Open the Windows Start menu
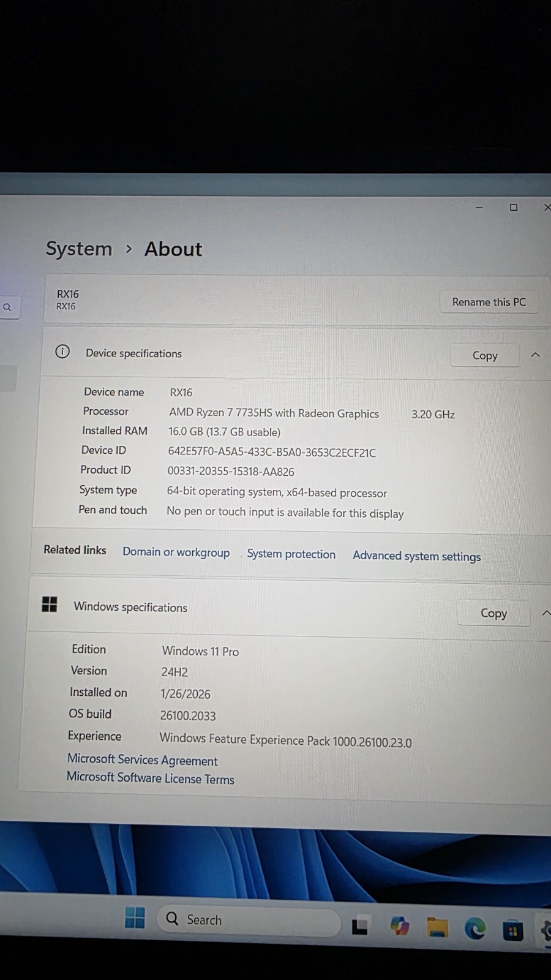This screenshot has width=551, height=980. pos(135,918)
